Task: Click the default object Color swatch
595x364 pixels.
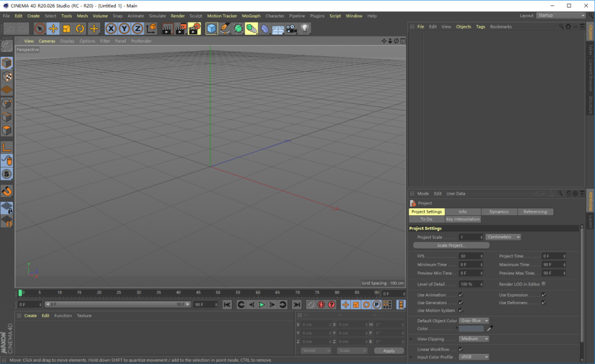Action: 471,329
